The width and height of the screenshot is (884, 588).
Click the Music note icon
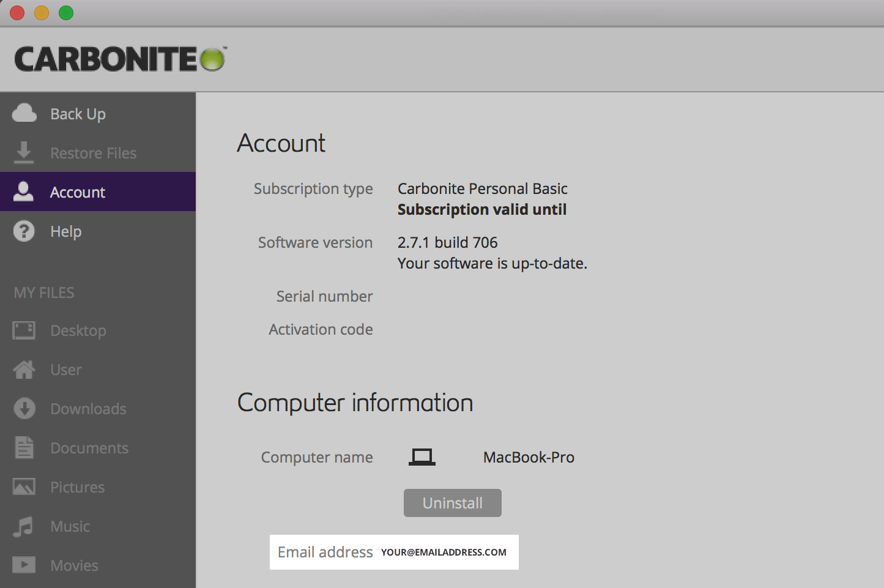tap(24, 526)
